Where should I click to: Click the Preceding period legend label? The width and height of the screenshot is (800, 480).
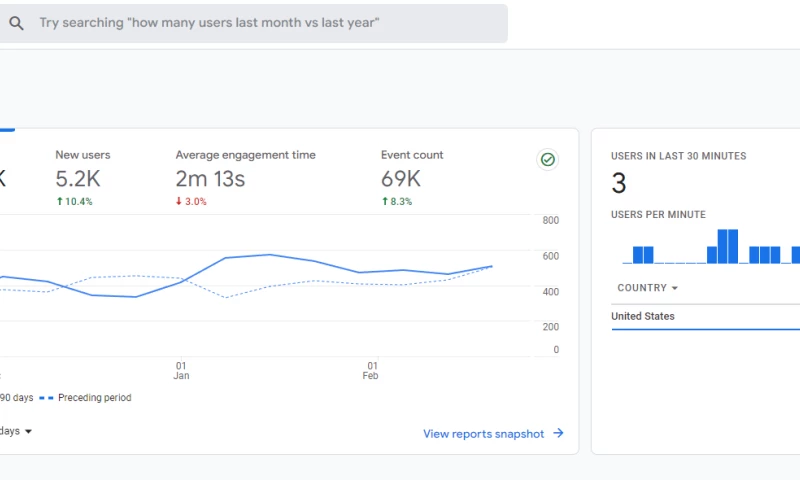[x=94, y=398]
